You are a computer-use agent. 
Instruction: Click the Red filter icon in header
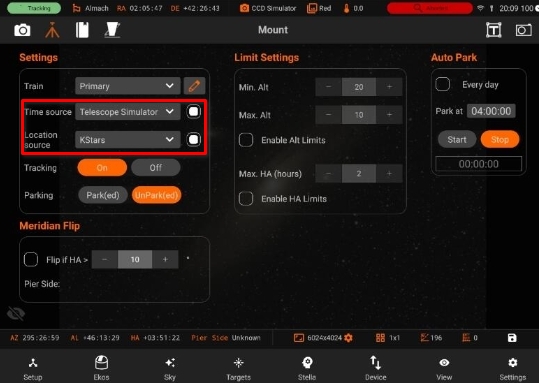[x=311, y=8]
